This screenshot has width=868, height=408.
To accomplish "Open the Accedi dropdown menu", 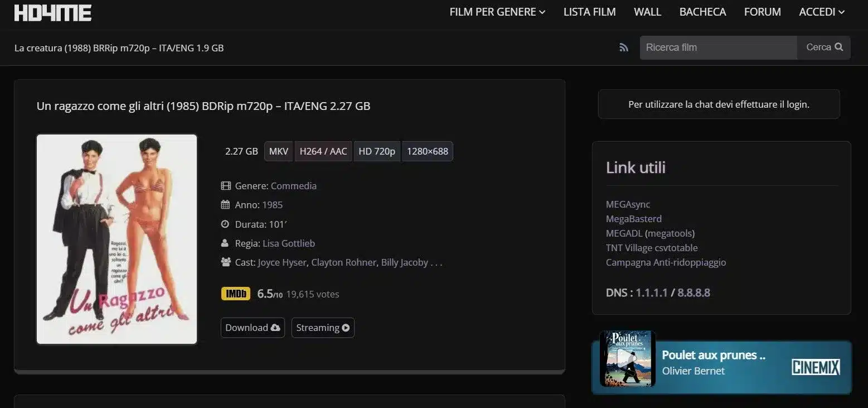I will [822, 12].
